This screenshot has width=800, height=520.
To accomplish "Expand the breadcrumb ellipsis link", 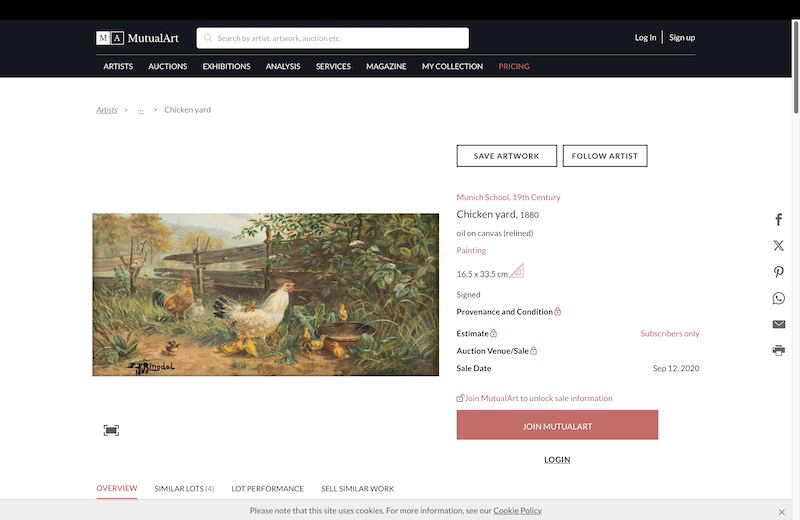I will click(x=140, y=110).
